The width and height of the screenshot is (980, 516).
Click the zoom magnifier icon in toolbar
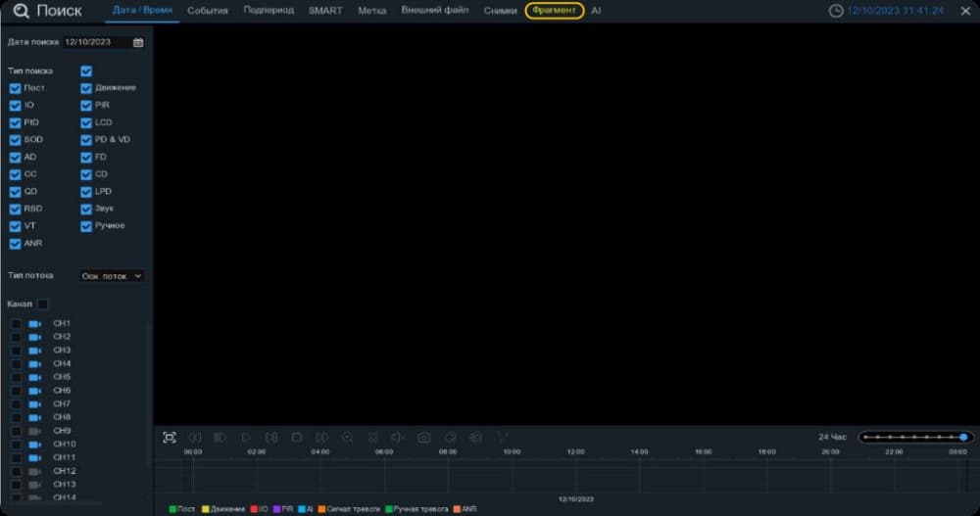pos(348,438)
